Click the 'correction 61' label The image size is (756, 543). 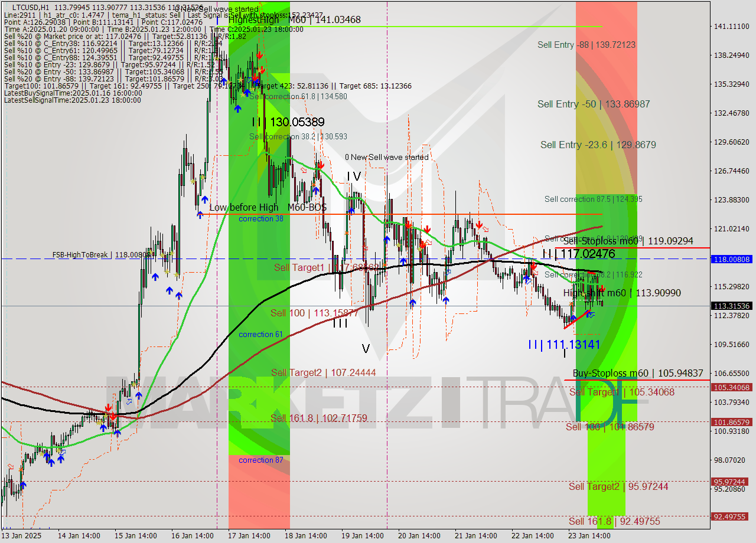(260, 335)
